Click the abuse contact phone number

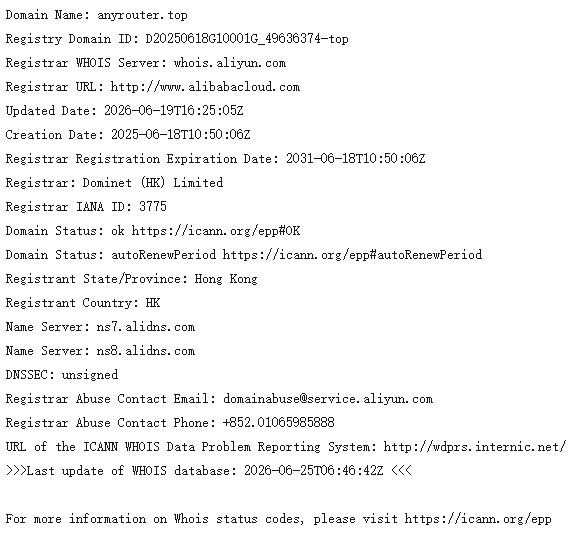(x=278, y=423)
